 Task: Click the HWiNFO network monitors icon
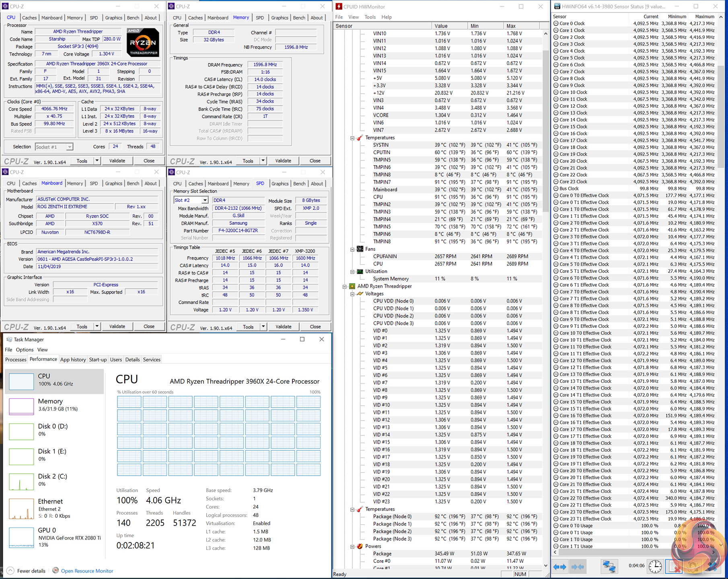[609, 567]
